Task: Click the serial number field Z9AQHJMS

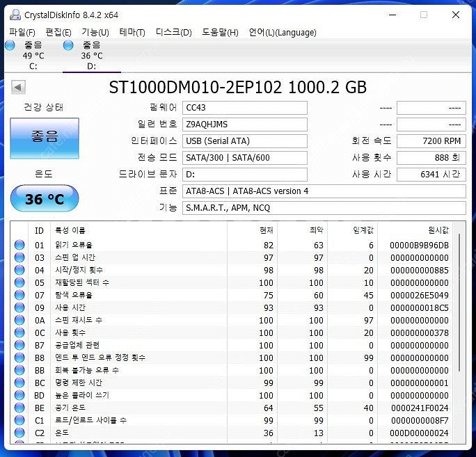Action: pos(245,125)
